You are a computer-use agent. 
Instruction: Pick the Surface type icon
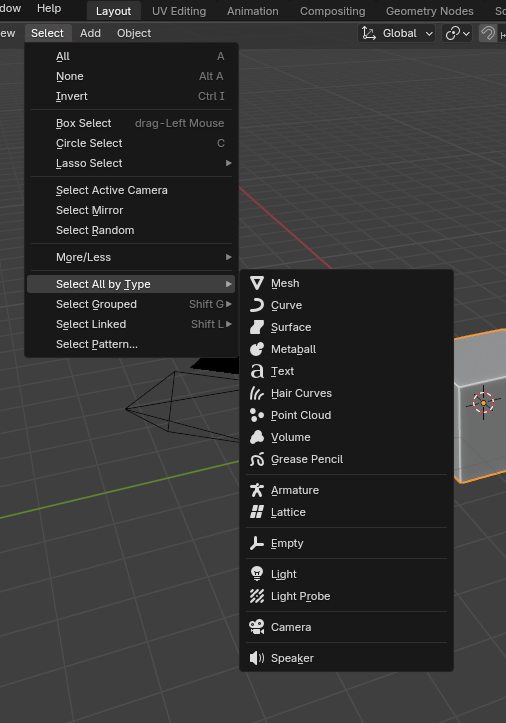pyautogui.click(x=257, y=327)
